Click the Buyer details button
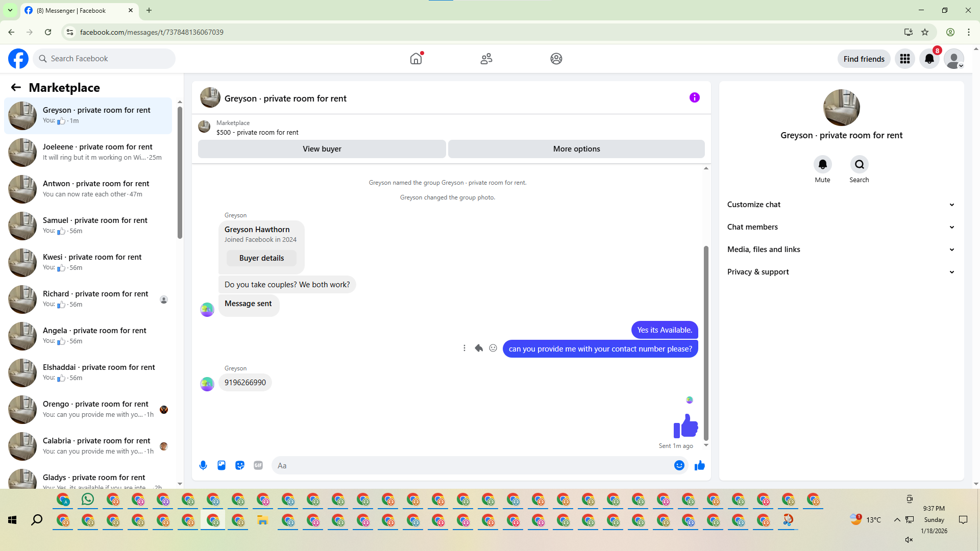The width and height of the screenshot is (980, 551). pos(261,258)
